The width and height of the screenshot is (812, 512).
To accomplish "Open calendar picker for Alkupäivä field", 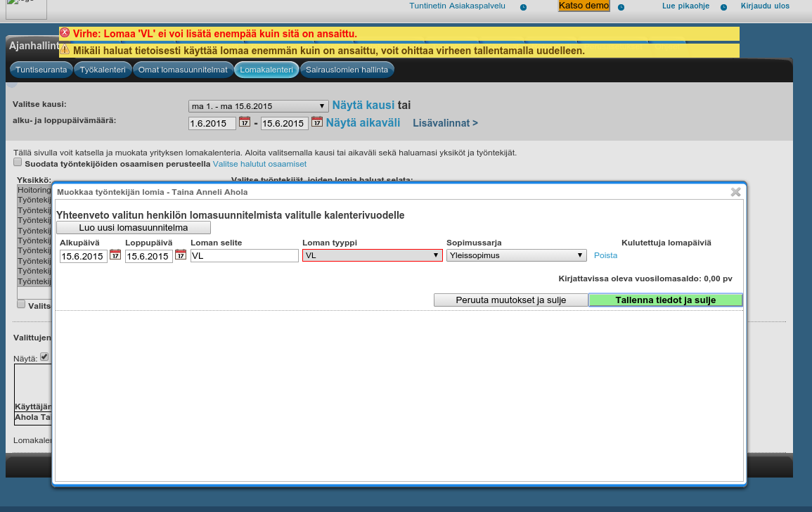I will pos(115,255).
